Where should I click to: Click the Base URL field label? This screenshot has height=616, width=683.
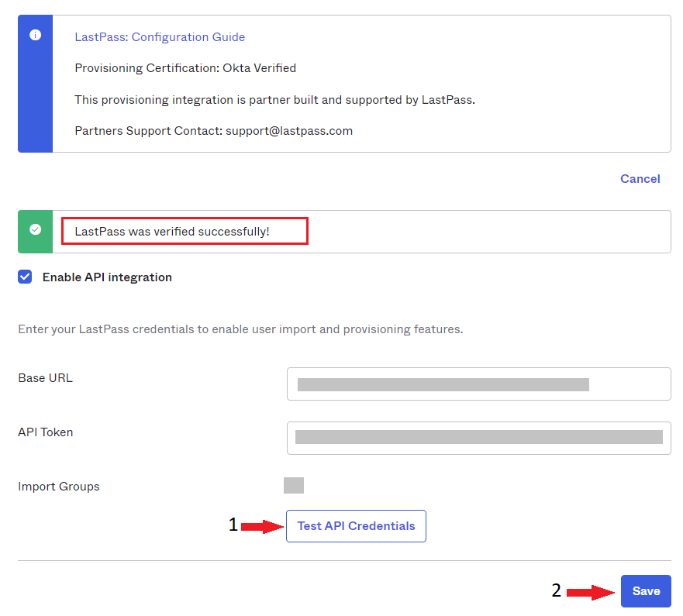pyautogui.click(x=45, y=377)
